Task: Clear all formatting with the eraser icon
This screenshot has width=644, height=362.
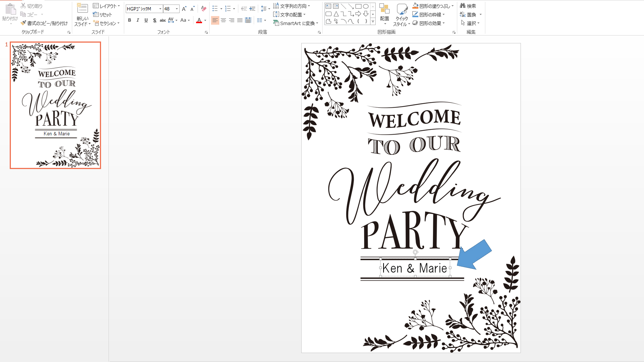Action: (x=204, y=9)
